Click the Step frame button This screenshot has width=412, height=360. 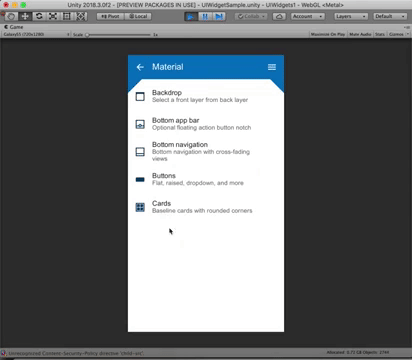click(219, 16)
